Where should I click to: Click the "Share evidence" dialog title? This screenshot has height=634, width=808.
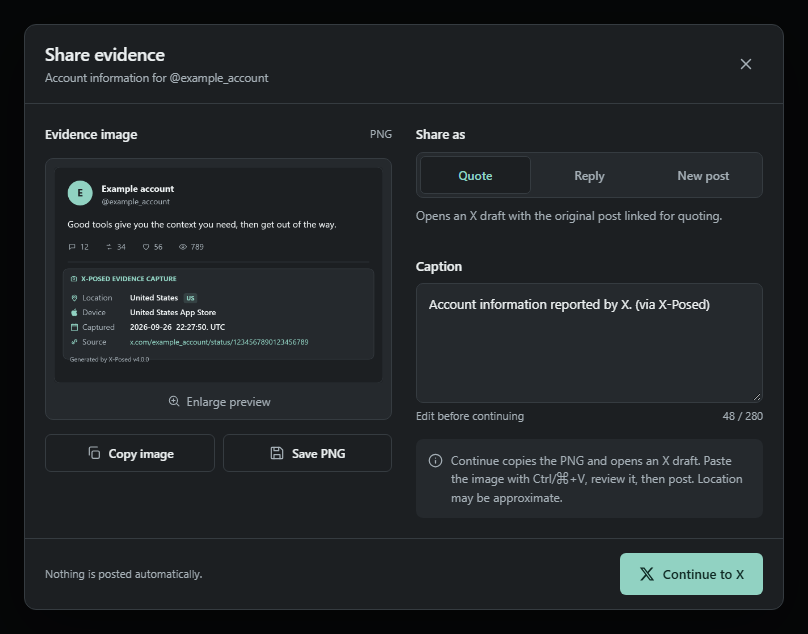105,55
